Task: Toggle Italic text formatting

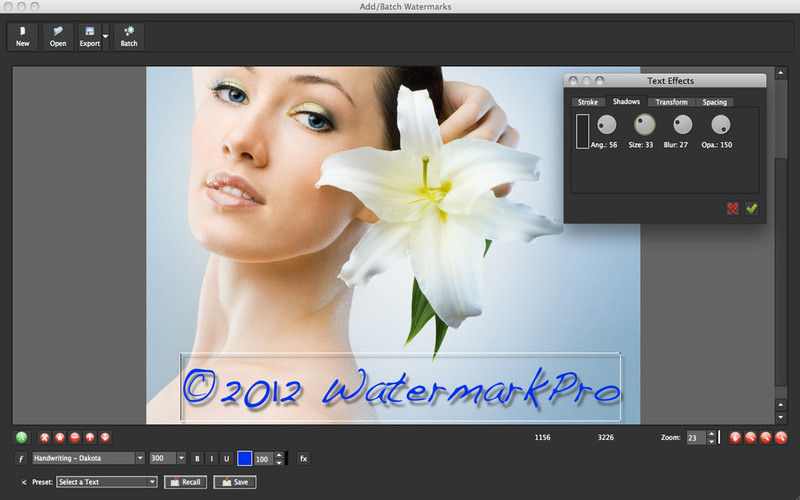Action: (x=212, y=459)
